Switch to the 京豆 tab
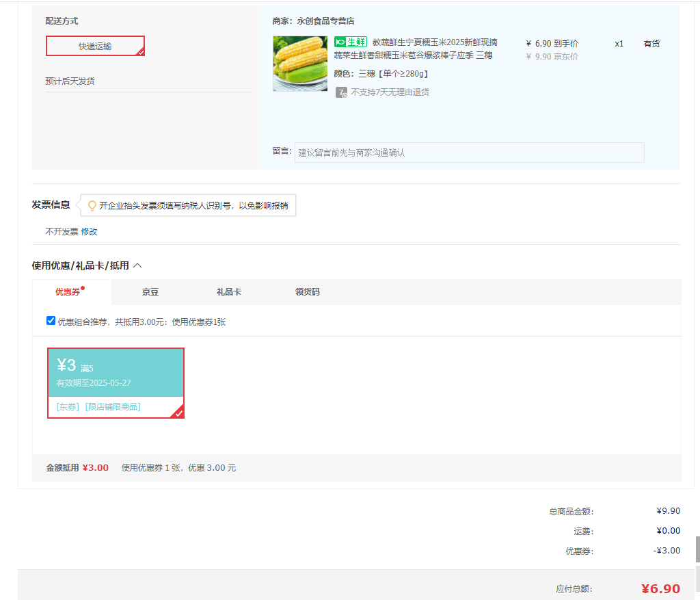The height and width of the screenshot is (600, 700). pos(150,291)
